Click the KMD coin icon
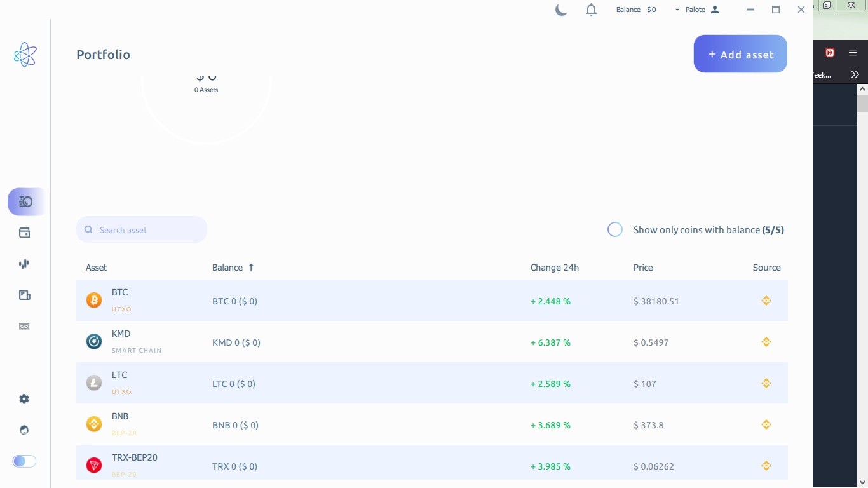Image resolution: width=868 pixels, height=488 pixels. pyautogui.click(x=94, y=341)
